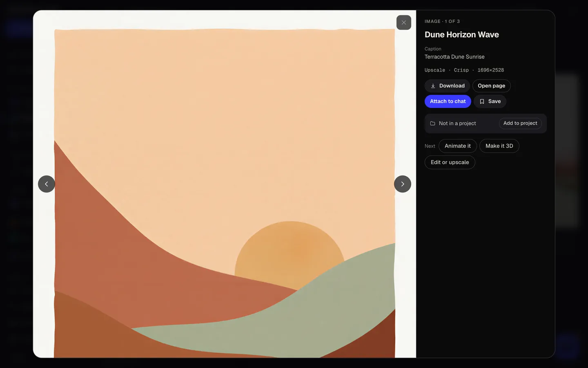
Task: Choose Animate it as next step
Action: tap(457, 146)
